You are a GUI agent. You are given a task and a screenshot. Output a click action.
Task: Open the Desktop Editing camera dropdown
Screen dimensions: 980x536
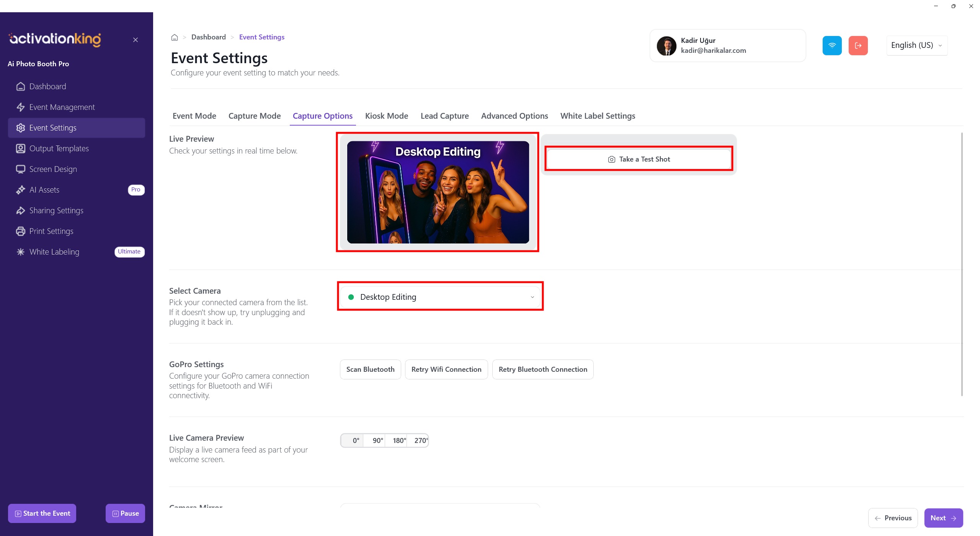440,297
